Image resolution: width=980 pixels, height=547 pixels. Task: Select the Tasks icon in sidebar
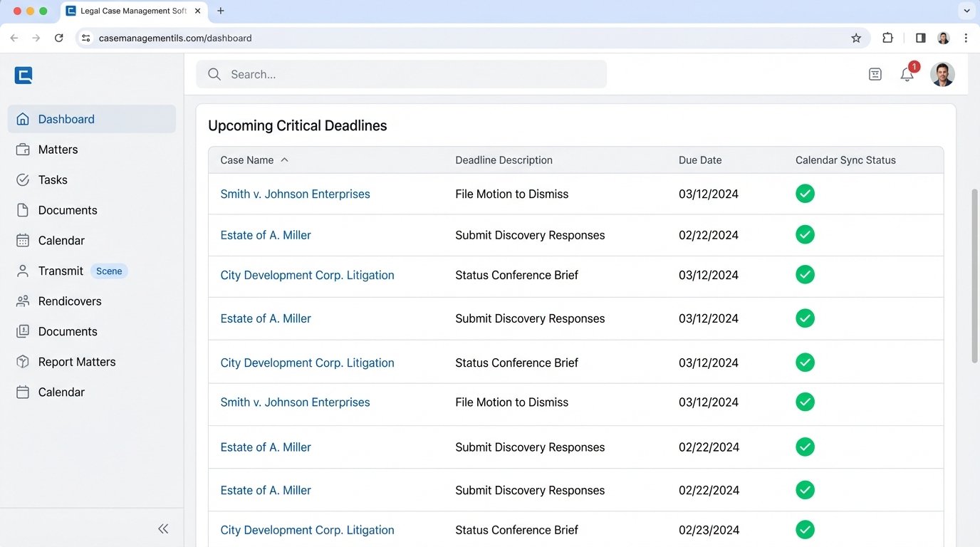(24, 179)
